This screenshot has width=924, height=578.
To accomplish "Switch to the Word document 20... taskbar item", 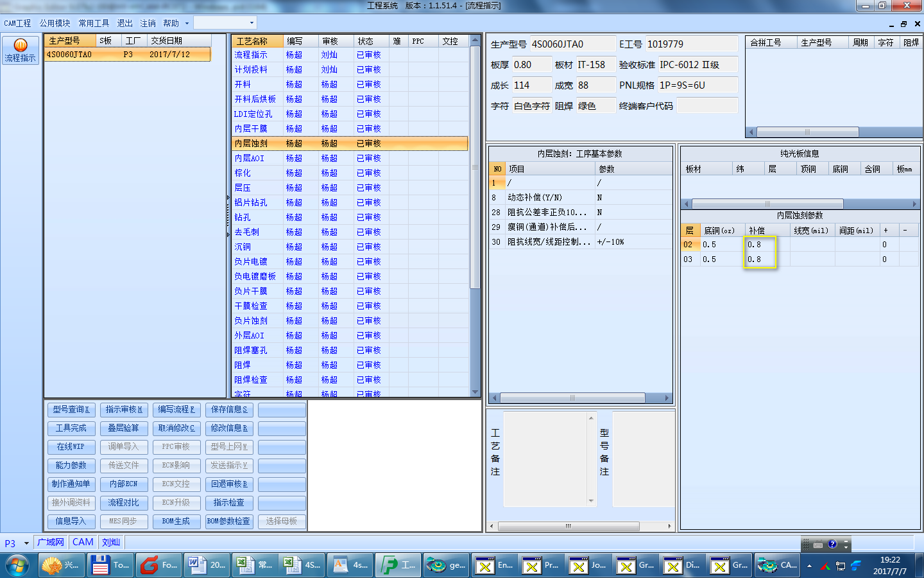I will 207,565.
